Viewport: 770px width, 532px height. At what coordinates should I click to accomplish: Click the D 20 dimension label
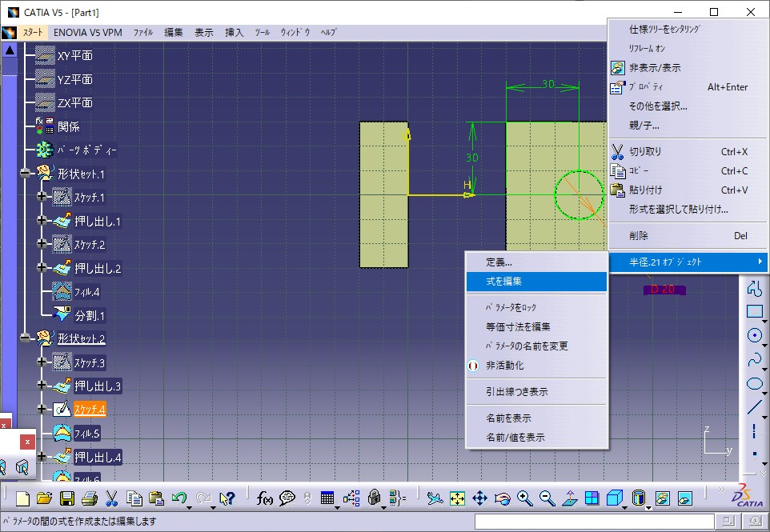(664, 289)
